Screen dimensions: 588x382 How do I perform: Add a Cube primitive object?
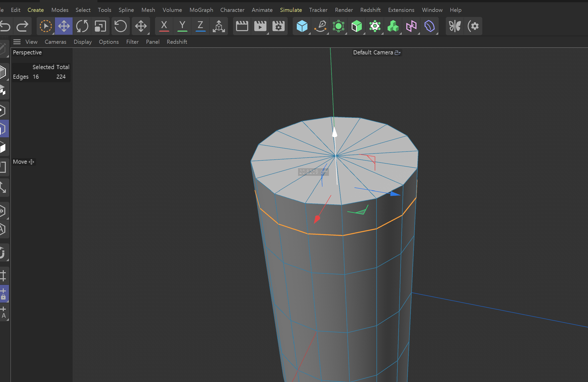click(x=302, y=26)
